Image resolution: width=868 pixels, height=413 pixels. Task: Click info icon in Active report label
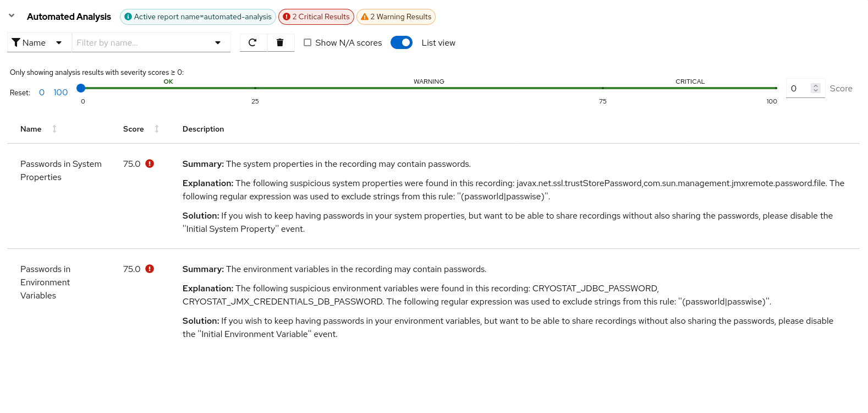(128, 17)
